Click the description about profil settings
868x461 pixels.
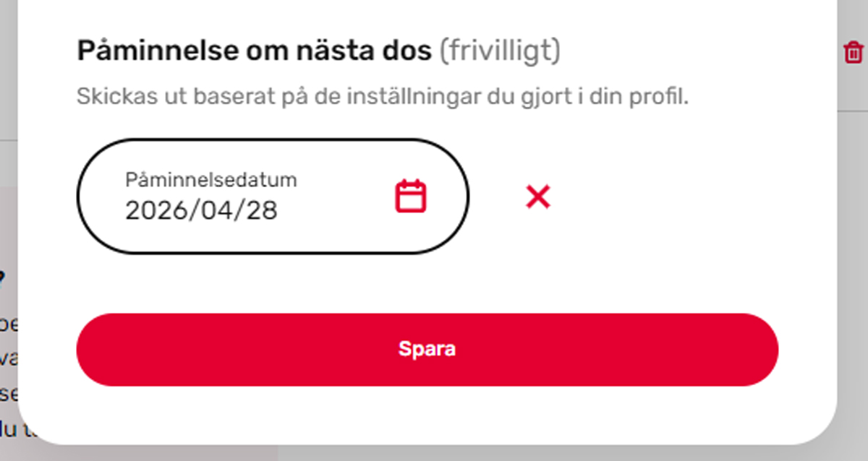click(x=383, y=95)
